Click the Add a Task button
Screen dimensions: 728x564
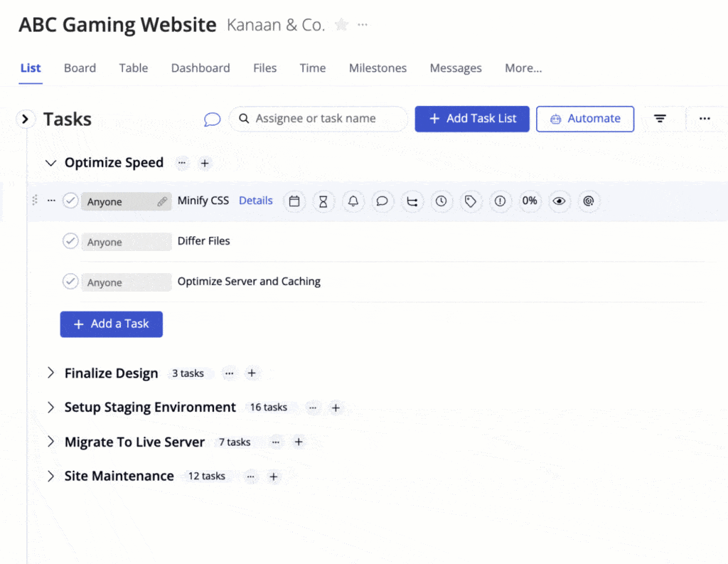(x=112, y=324)
